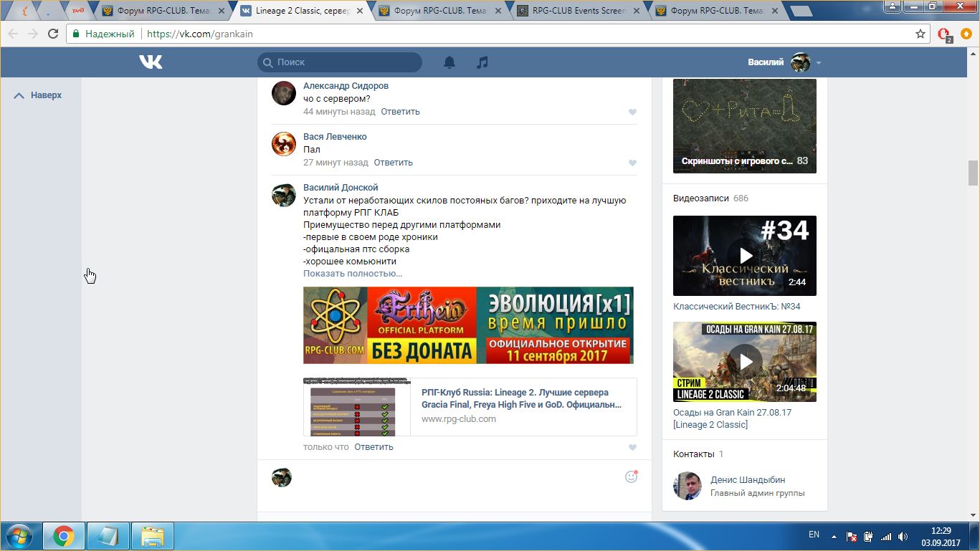Expand comment with Показать полностью
Screen dimensions: 980x551
pyautogui.click(x=353, y=274)
